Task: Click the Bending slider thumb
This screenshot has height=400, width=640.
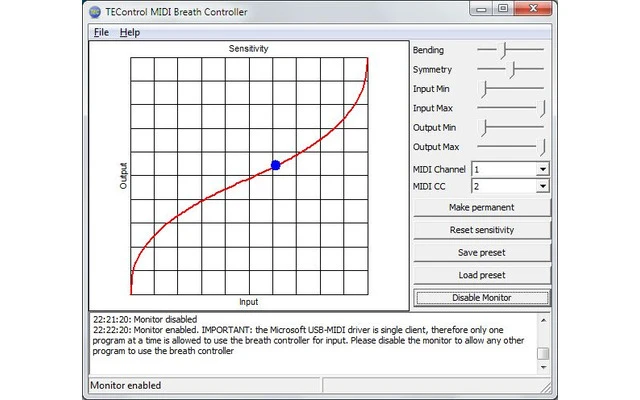Action: pyautogui.click(x=504, y=50)
